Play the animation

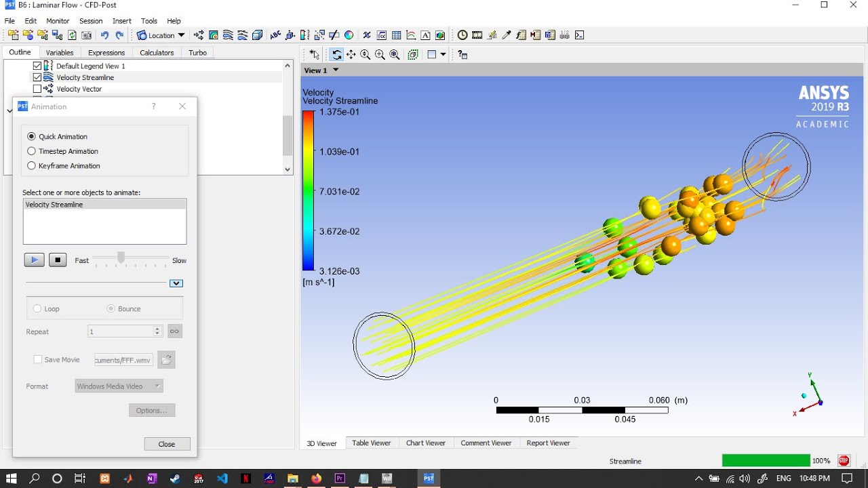[34, 260]
